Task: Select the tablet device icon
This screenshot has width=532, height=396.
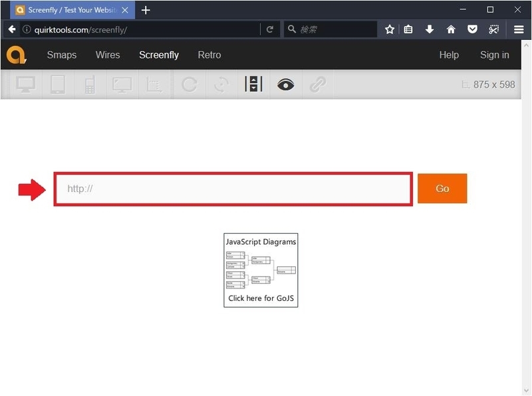Action: 58,84
